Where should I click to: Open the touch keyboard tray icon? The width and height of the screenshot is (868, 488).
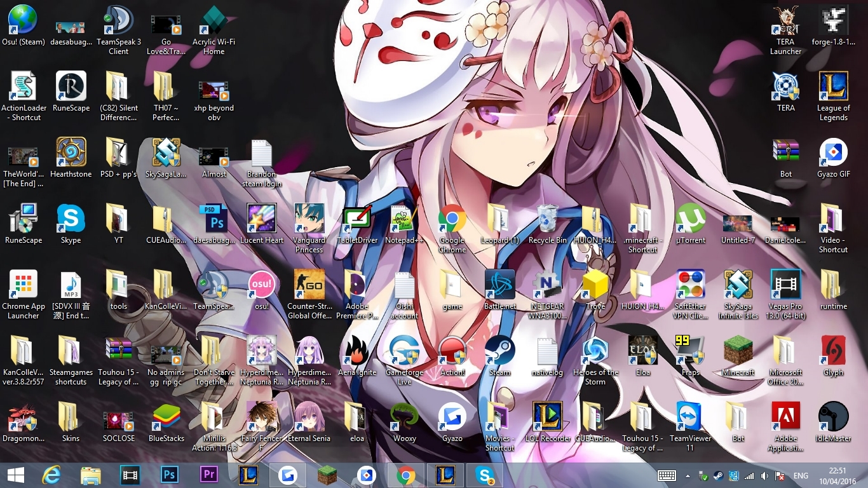pos(667,476)
